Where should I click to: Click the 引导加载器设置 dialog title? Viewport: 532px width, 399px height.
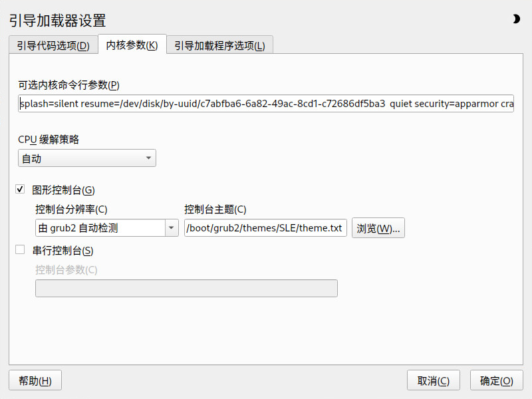pyautogui.click(x=58, y=21)
